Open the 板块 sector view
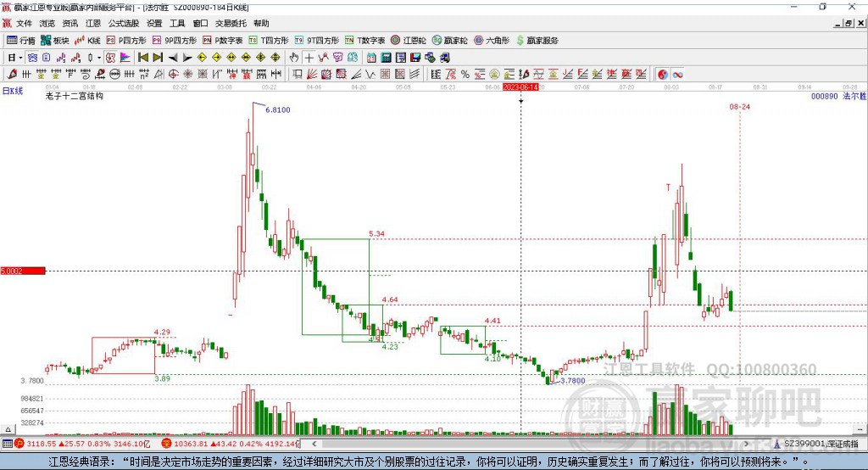The width and height of the screenshot is (868, 470). tap(55, 41)
